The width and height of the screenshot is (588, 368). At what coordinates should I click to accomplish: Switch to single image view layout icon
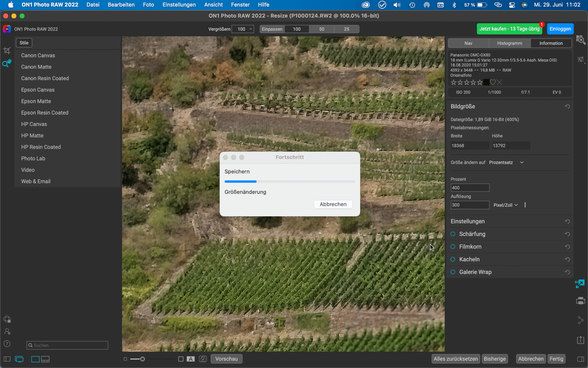pos(35,359)
